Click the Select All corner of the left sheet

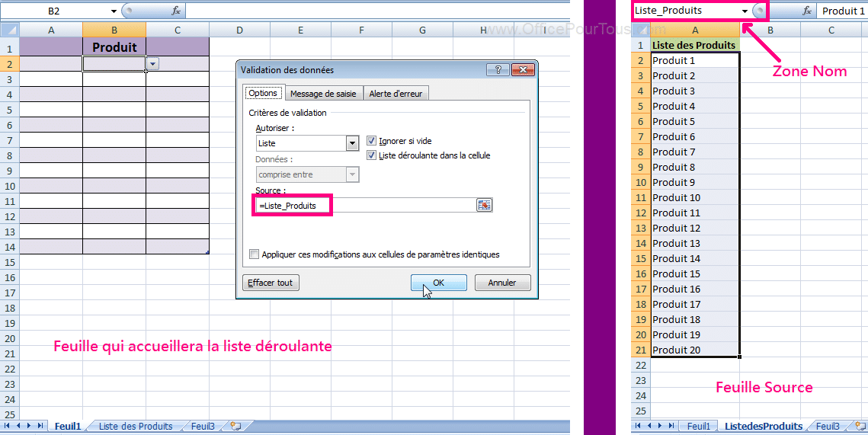point(10,30)
